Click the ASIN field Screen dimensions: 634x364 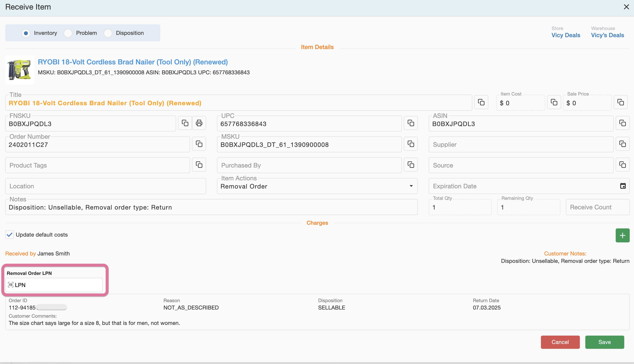coord(521,124)
